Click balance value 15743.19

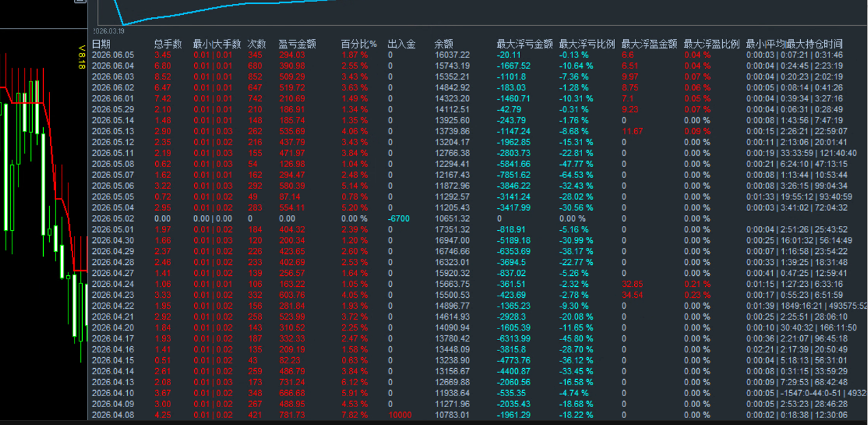pos(452,66)
